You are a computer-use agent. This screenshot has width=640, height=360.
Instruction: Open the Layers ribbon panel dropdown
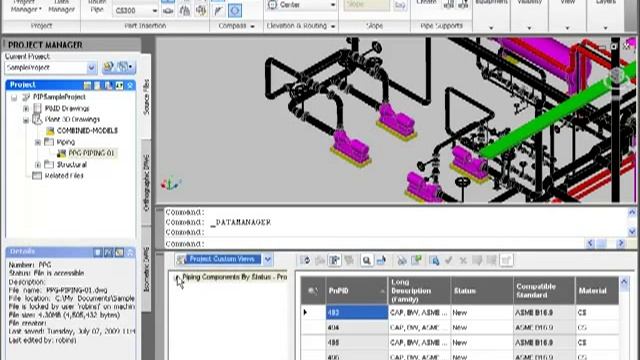click(x=605, y=28)
